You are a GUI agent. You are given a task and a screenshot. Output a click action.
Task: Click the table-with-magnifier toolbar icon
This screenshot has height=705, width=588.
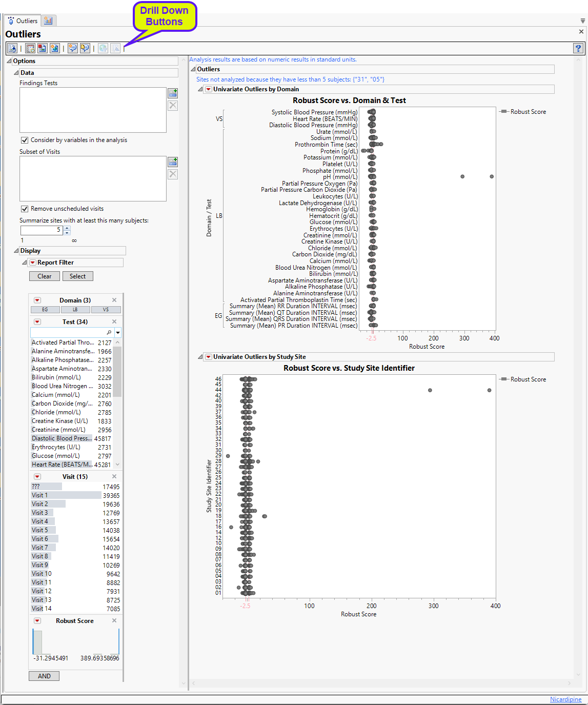(30, 48)
